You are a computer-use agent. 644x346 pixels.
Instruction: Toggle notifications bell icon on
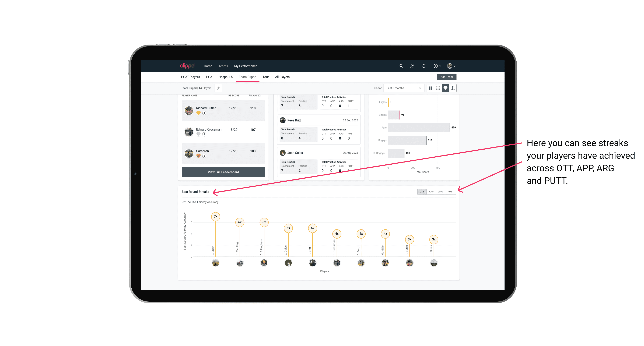click(423, 66)
